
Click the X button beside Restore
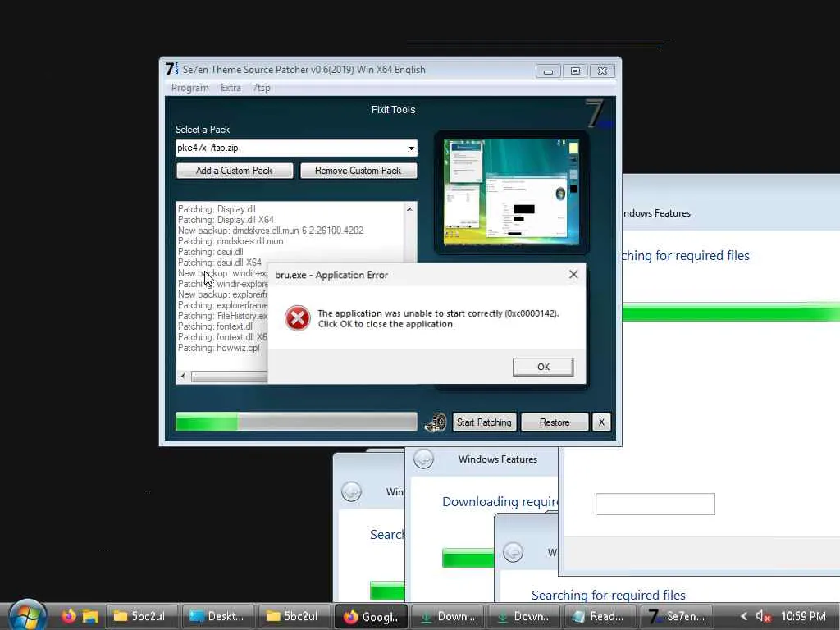tap(601, 422)
